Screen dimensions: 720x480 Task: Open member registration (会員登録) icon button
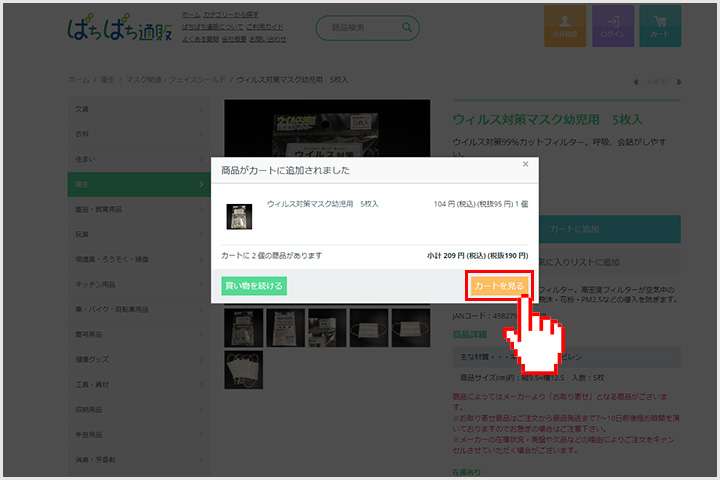click(x=565, y=26)
